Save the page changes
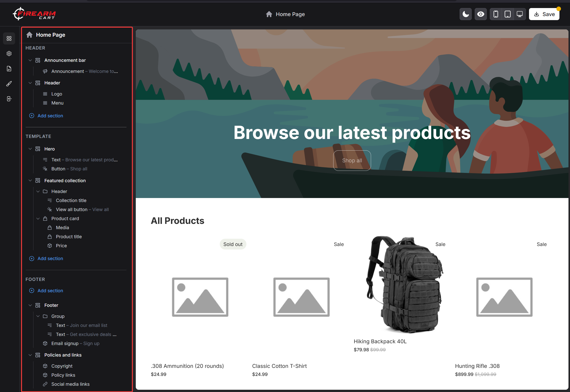 [x=544, y=14]
